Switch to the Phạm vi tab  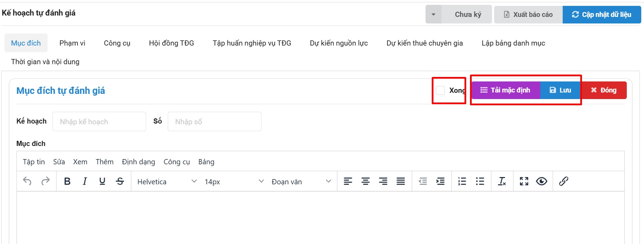[72, 43]
